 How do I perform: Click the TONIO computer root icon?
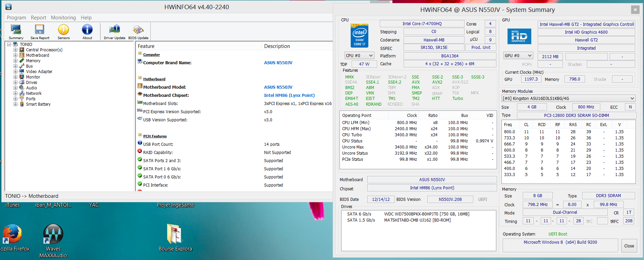coord(15,45)
